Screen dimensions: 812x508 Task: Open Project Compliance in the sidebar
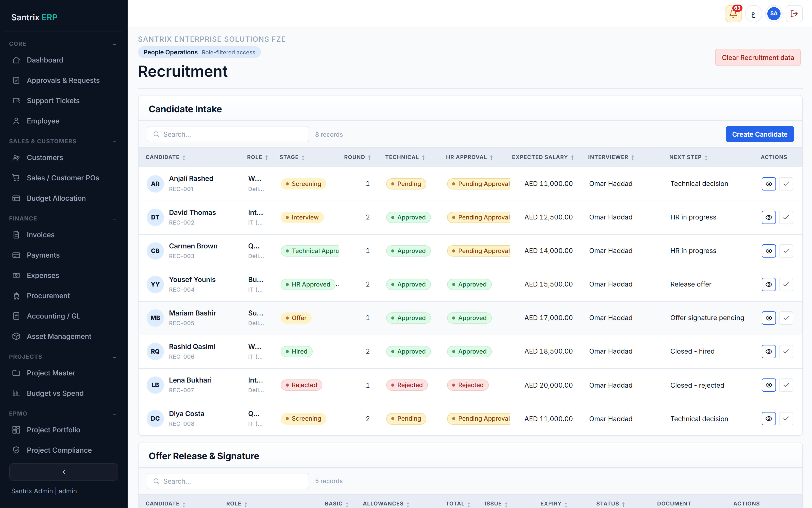pos(64,450)
